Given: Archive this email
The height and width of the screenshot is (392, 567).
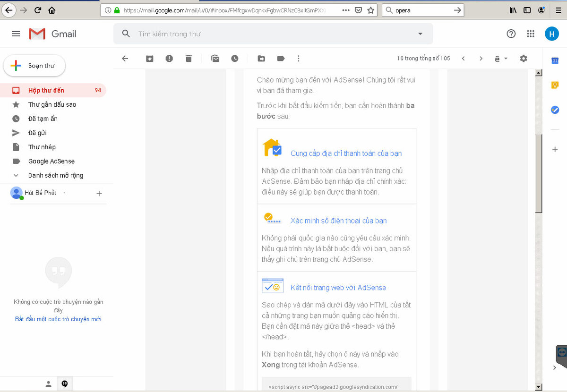Looking at the screenshot, I should point(149,59).
